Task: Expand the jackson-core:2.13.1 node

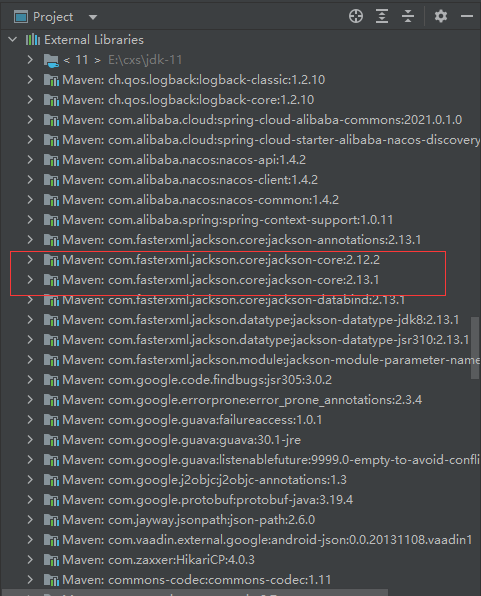Action: pyautogui.click(x=30, y=280)
